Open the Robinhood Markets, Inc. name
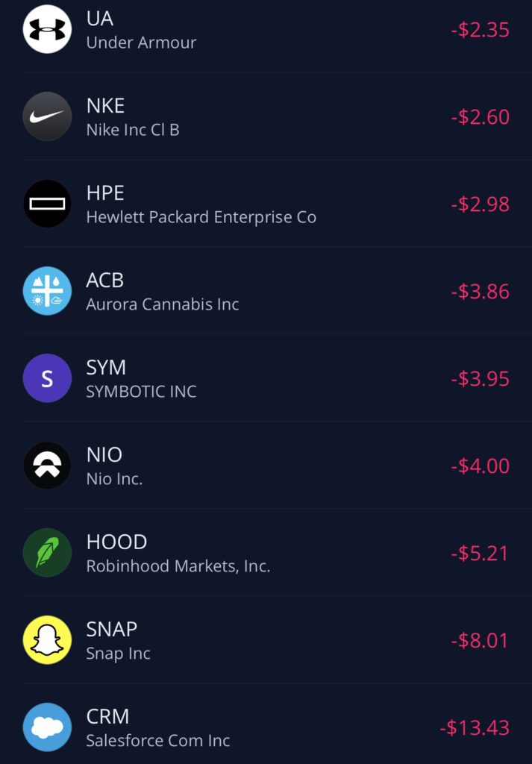 178,566
